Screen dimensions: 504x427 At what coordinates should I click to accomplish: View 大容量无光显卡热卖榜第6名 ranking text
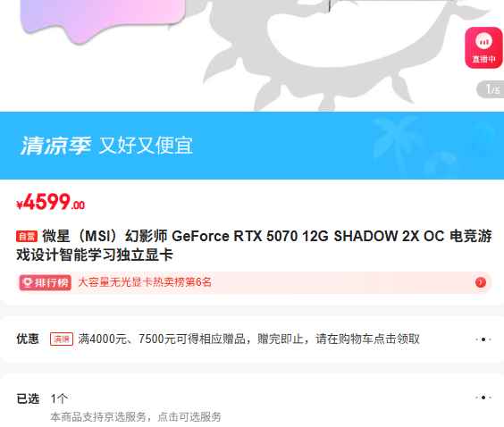click(x=145, y=282)
